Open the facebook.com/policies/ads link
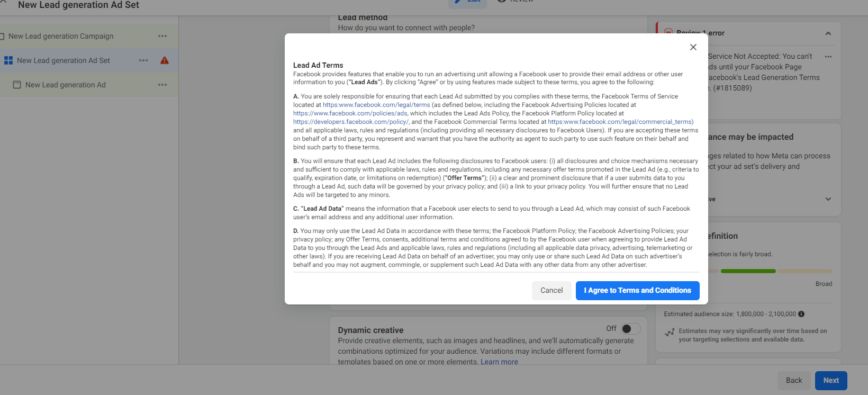The width and height of the screenshot is (868, 395). tap(350, 113)
